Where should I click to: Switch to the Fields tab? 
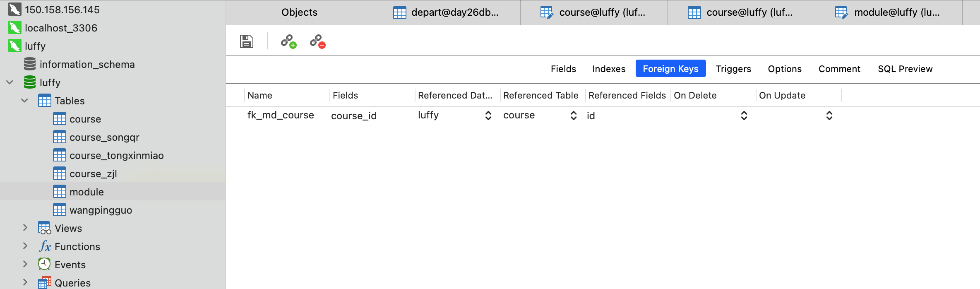563,69
